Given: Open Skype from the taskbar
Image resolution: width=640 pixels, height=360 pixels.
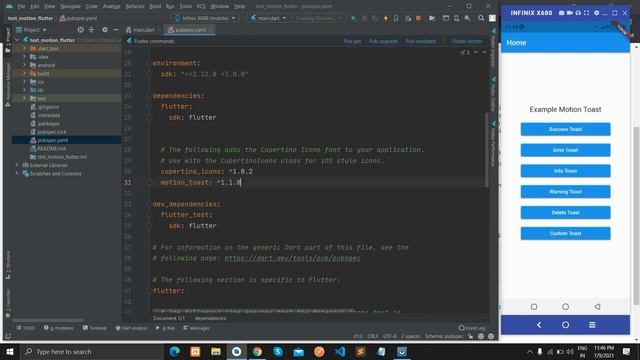Looking at the screenshot, I should pyautogui.click(x=278, y=351).
